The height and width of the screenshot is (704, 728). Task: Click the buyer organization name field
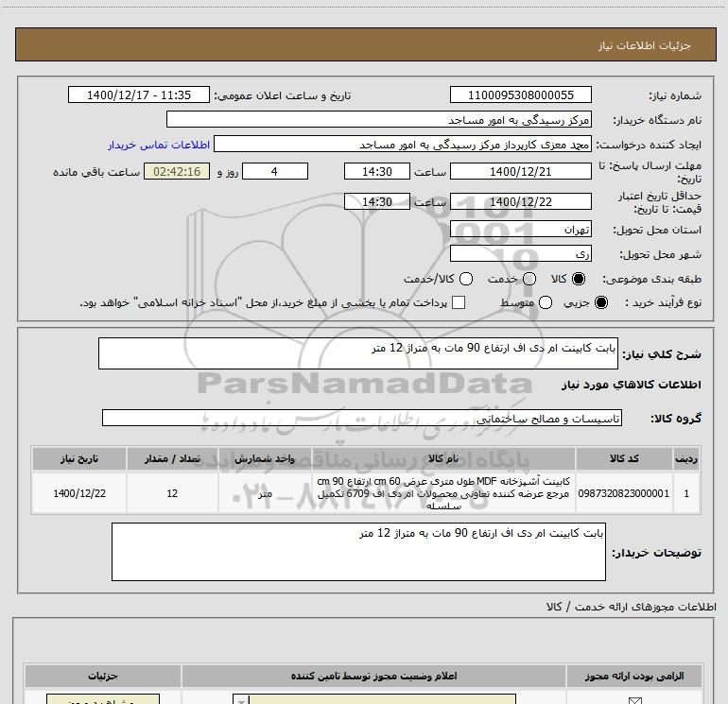tap(379, 119)
